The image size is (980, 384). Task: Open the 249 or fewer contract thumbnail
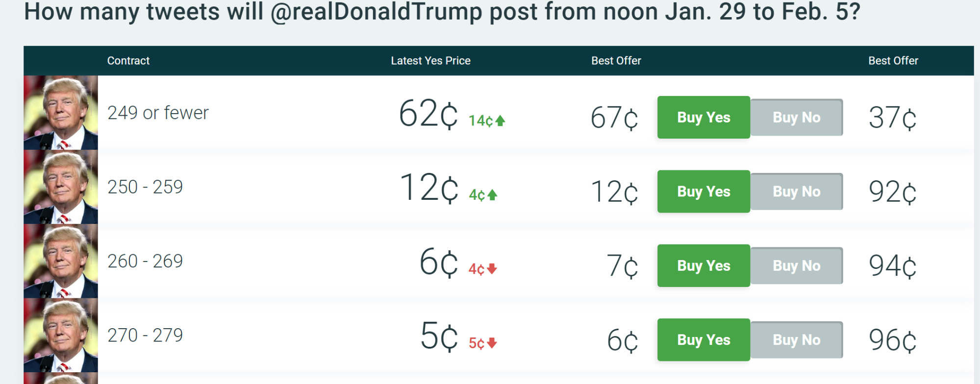(x=61, y=113)
